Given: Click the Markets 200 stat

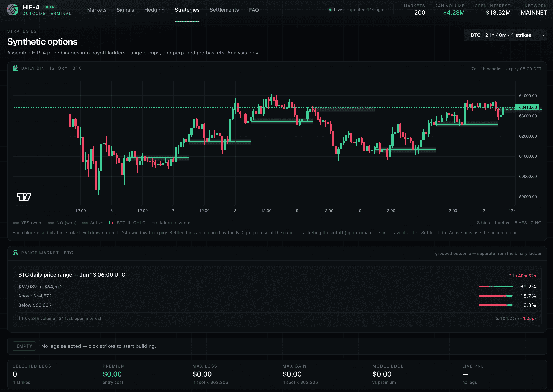Looking at the screenshot, I should [x=414, y=10].
